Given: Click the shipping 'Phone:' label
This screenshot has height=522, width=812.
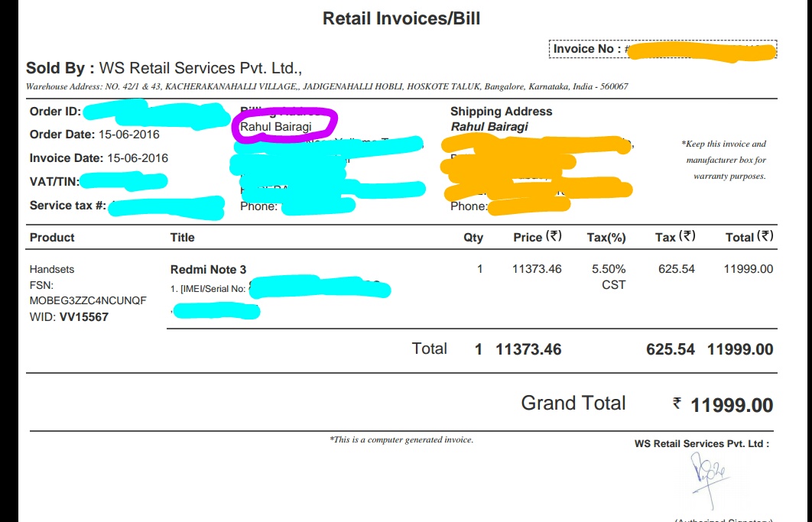Looking at the screenshot, I should (x=469, y=206).
